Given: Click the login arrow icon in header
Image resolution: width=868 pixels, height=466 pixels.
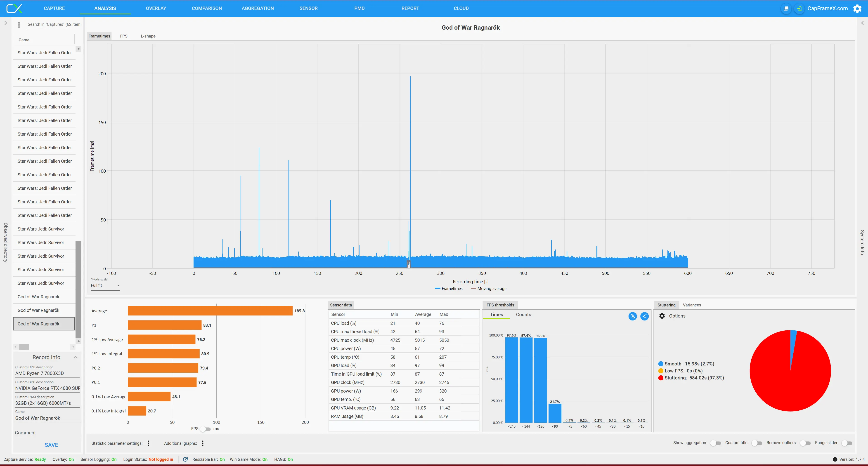Looking at the screenshot, I should click(x=799, y=8).
